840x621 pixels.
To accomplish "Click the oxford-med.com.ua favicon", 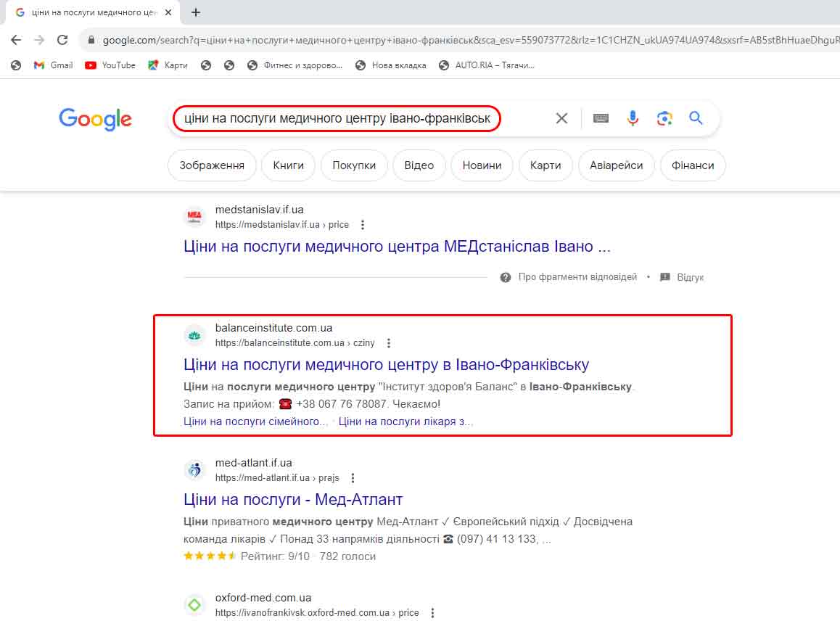I will (194, 605).
